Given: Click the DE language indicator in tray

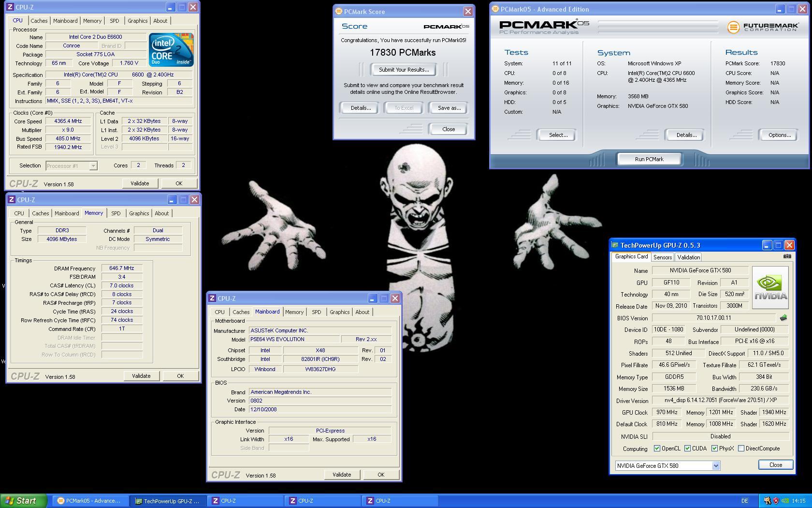Looking at the screenshot, I should [x=745, y=501].
